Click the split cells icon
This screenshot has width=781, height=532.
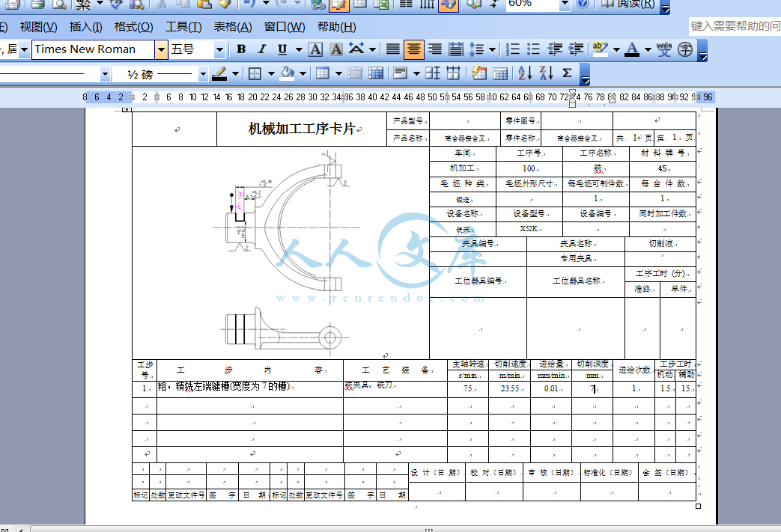(x=376, y=73)
